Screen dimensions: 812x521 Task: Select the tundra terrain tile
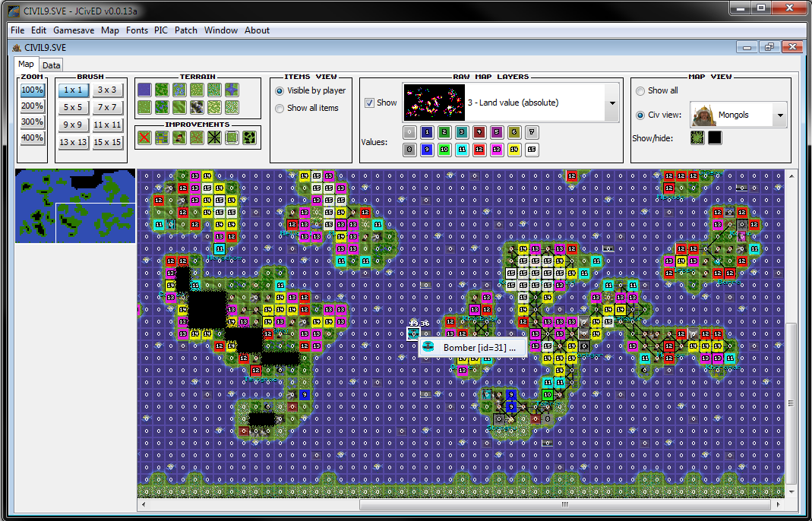click(214, 90)
